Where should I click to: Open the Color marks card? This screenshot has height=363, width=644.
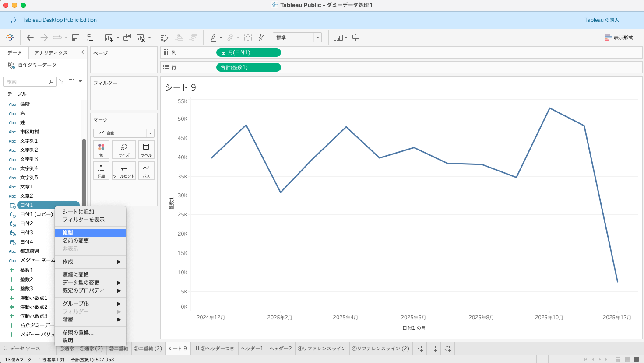click(x=101, y=150)
